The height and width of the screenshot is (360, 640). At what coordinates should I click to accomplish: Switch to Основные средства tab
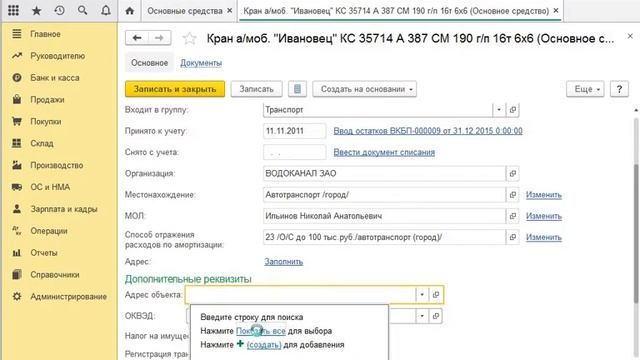(184, 11)
